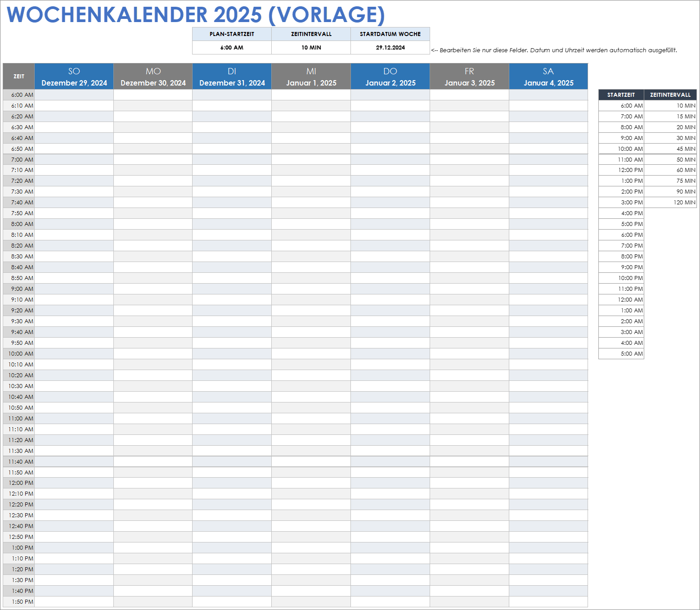
Task: Select 75 MIN in the Zeitintervall list
Action: tap(670, 181)
